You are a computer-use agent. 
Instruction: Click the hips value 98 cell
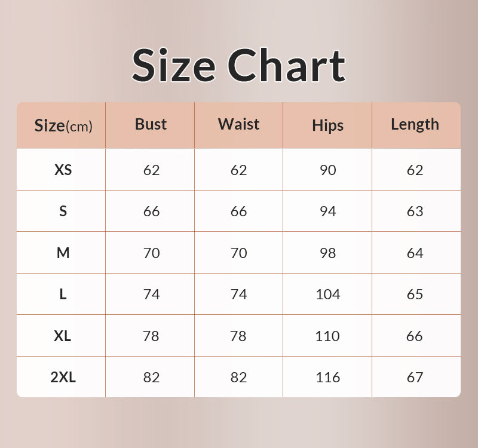(x=327, y=253)
